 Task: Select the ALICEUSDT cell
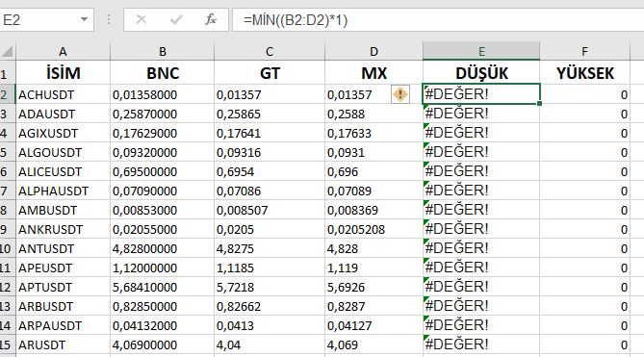pyautogui.click(x=63, y=171)
